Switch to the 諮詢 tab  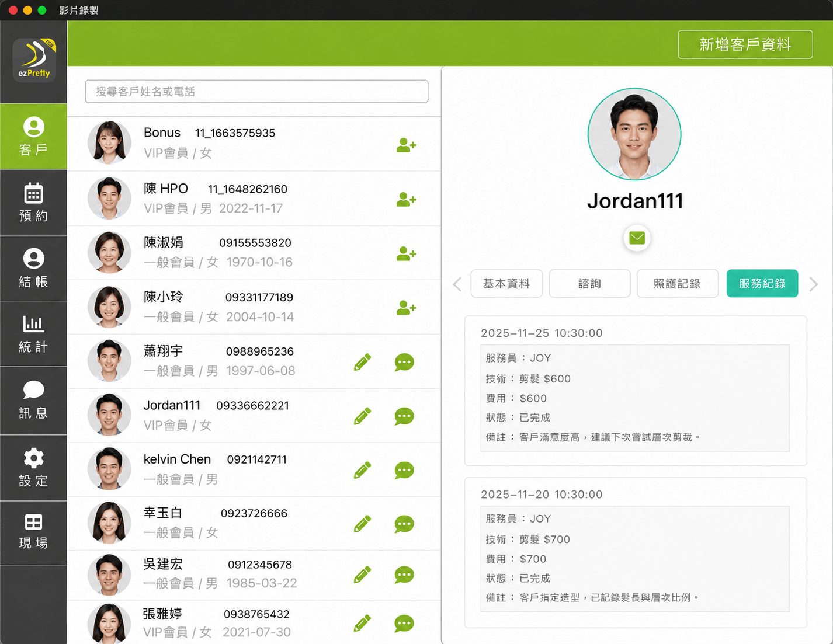[x=589, y=283]
